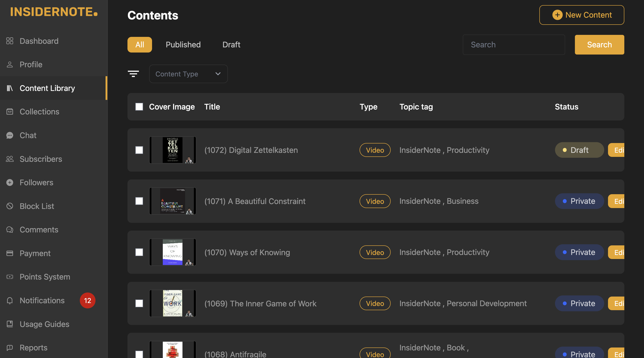Click the yellow Search button
The image size is (644, 358).
[600, 45]
